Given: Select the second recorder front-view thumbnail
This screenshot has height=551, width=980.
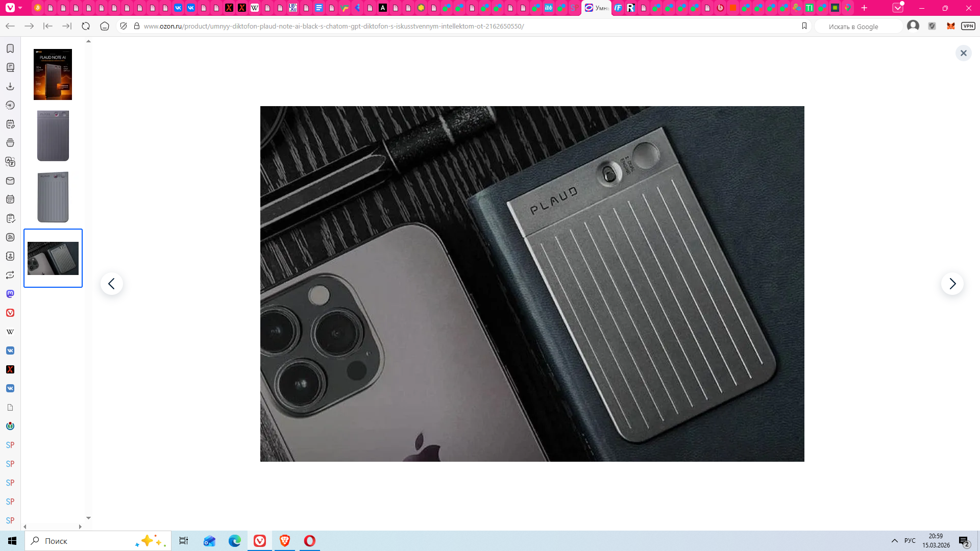Looking at the screenshot, I should pos(53,197).
